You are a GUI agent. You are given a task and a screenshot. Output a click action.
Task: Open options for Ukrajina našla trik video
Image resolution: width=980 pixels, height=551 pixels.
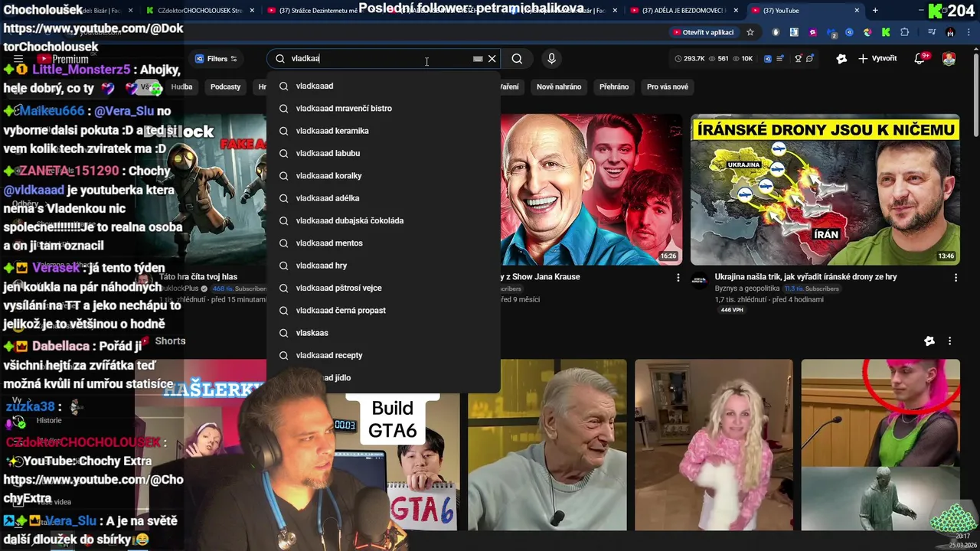955,278
